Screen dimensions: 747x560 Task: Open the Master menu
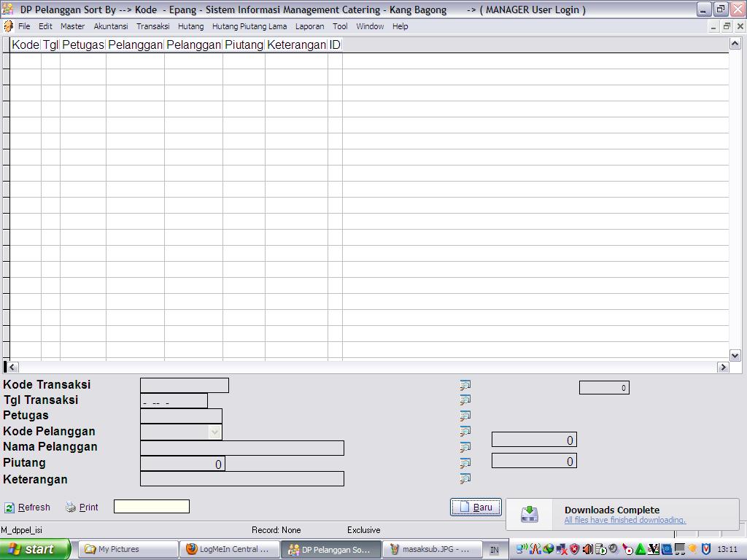[x=72, y=26]
